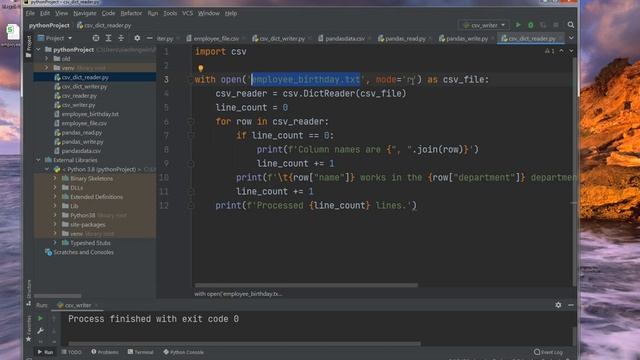
Task: Expand the top venv folder in pythonProject
Action: coord(47,68)
